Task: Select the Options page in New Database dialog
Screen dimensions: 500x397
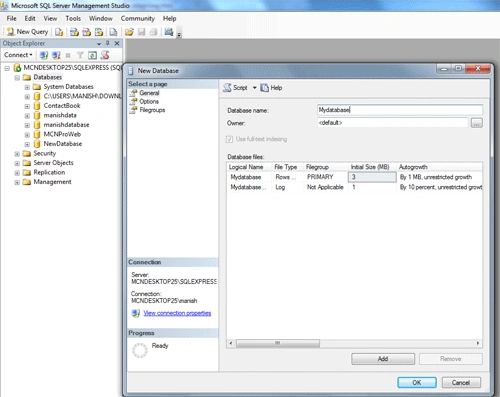Action: click(x=149, y=101)
